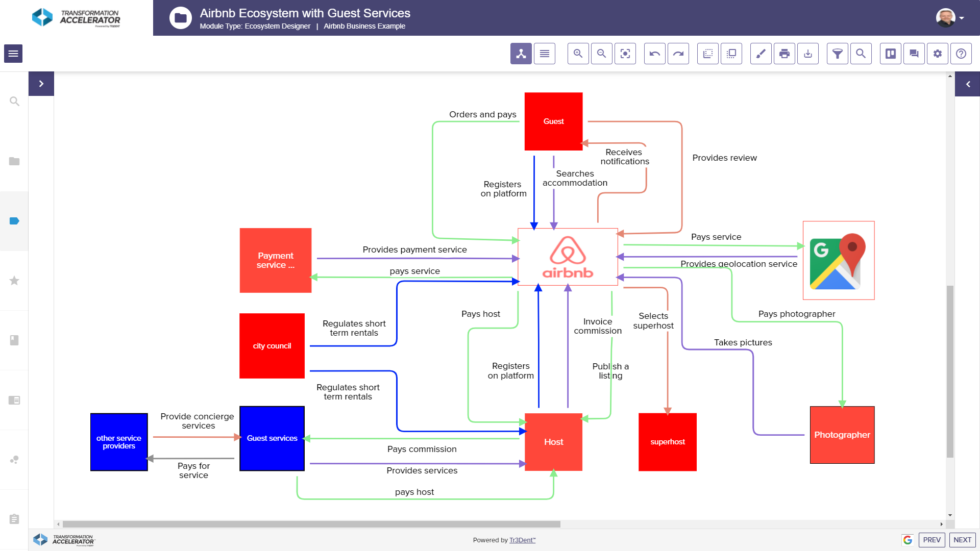Switch to the list view icon
Image resolution: width=980 pixels, height=551 pixels.
544,54
